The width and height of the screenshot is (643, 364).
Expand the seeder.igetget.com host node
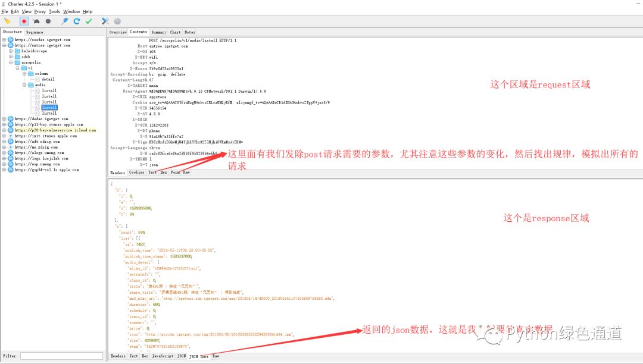coord(4,40)
